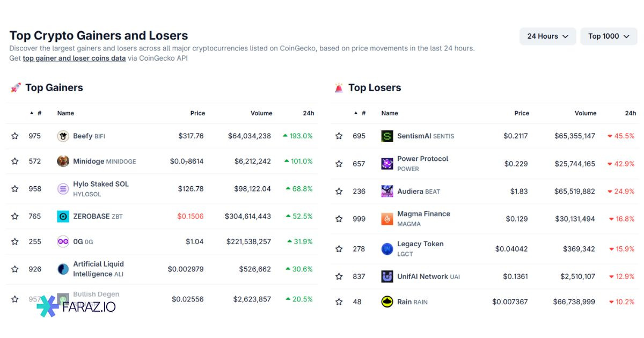
Task: Click the sort arrow on gainers rank column
Action: coord(31,113)
